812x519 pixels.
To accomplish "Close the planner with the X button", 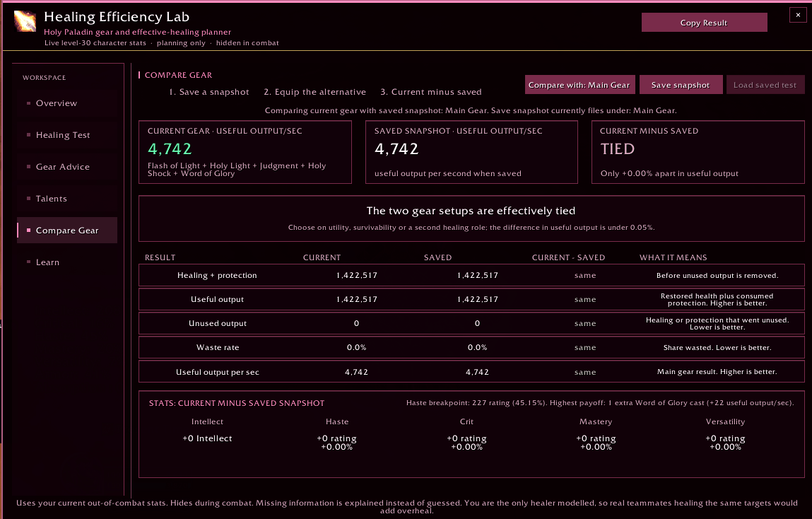I will point(797,15).
